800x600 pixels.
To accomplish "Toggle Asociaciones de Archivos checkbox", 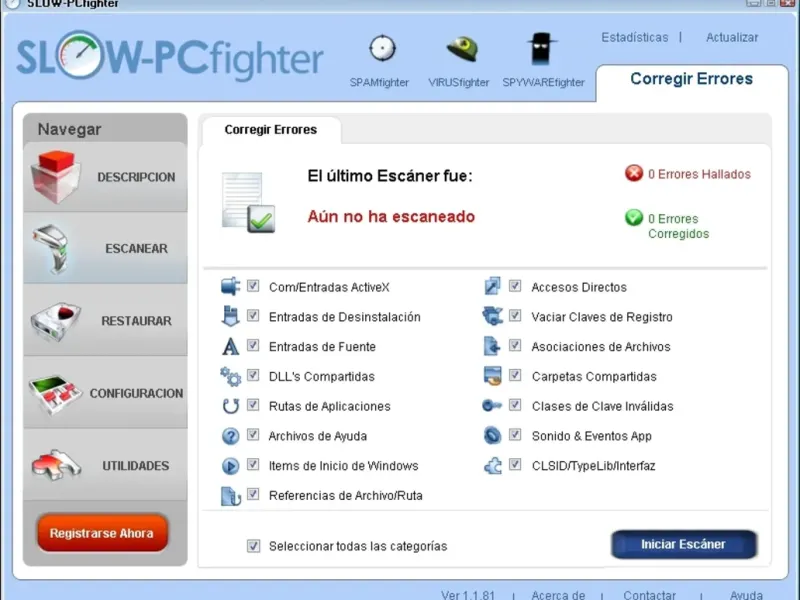I will coord(515,345).
